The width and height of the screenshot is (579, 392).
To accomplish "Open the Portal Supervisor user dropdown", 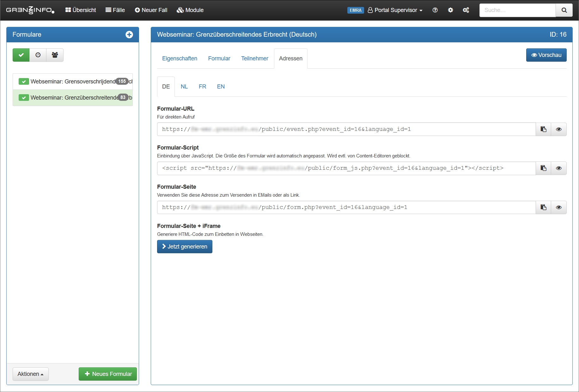I will tap(395, 10).
